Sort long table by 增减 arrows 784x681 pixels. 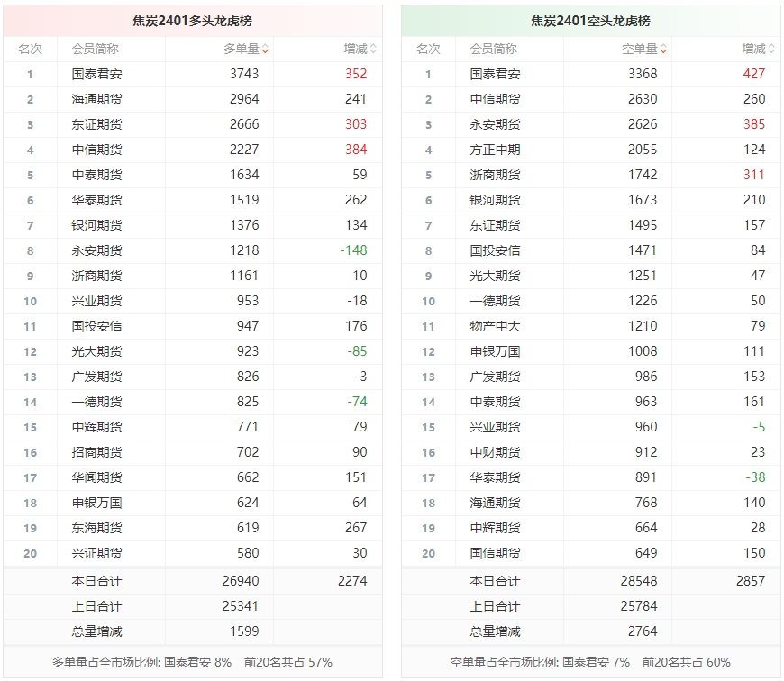pos(373,49)
